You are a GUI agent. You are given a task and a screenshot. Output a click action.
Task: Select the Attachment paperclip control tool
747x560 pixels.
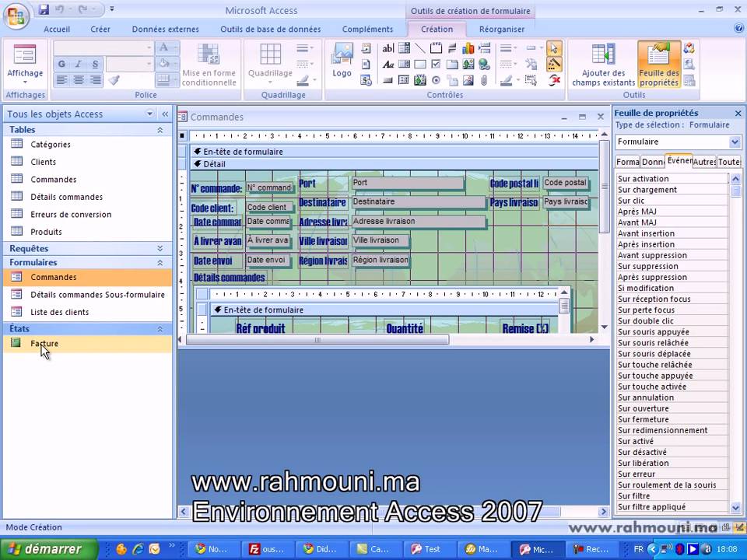484,80
